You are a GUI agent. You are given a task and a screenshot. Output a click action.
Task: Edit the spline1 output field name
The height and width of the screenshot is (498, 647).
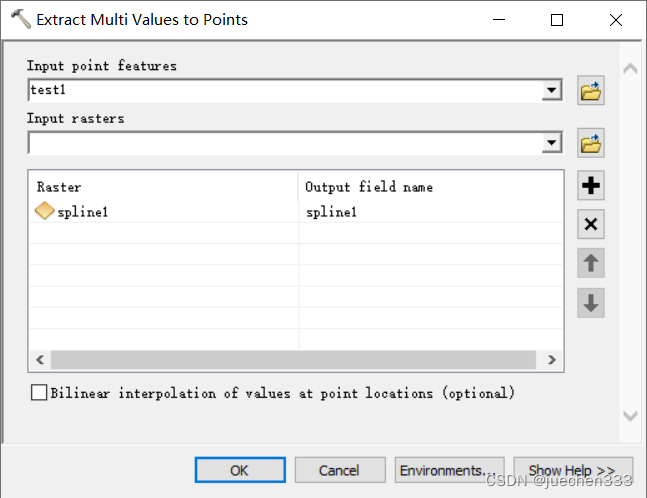pos(430,212)
